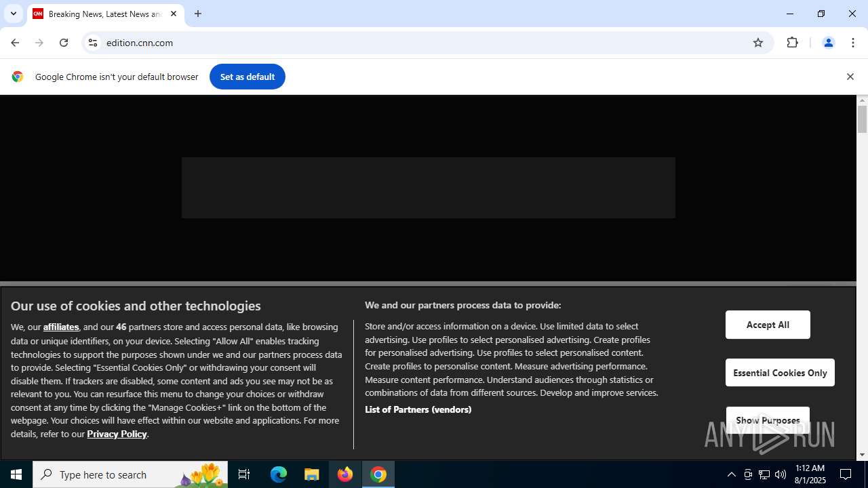Reload the CNN page
Viewport: 868px width, 488px height.
(64, 43)
